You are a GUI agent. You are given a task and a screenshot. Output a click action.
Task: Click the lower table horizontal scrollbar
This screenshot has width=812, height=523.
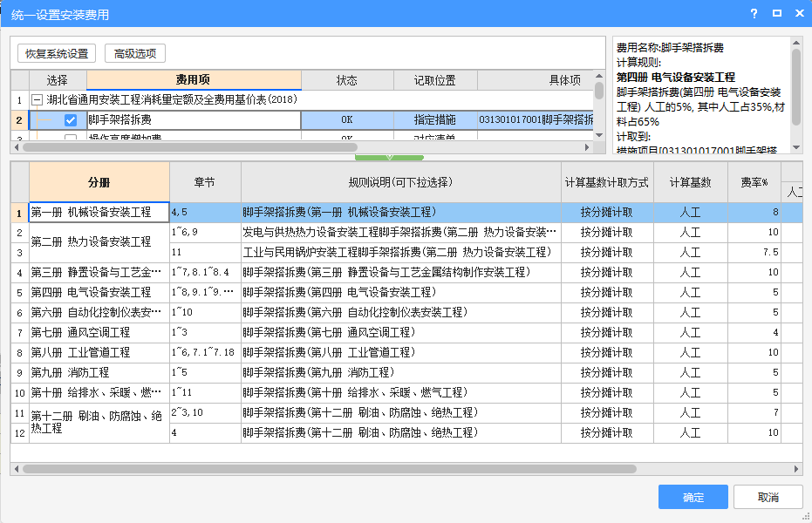tap(330, 469)
